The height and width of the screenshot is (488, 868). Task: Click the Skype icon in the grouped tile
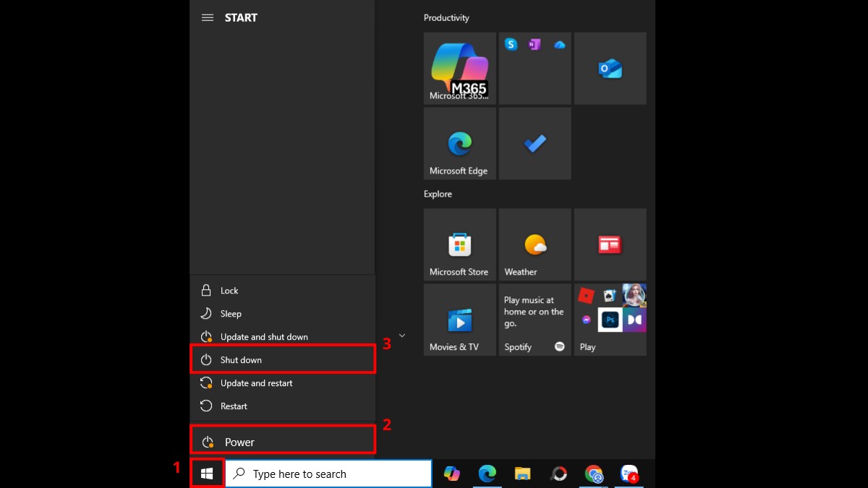pos(511,44)
